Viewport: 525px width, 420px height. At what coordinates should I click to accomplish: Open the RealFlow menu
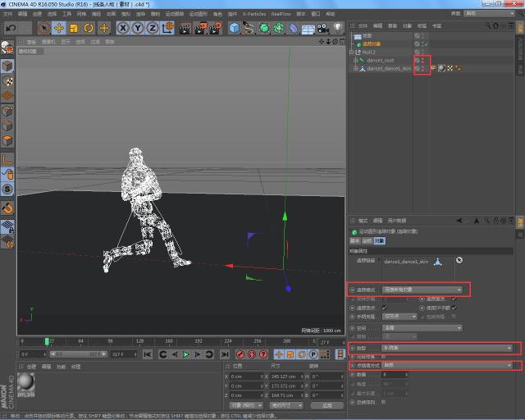[282, 14]
